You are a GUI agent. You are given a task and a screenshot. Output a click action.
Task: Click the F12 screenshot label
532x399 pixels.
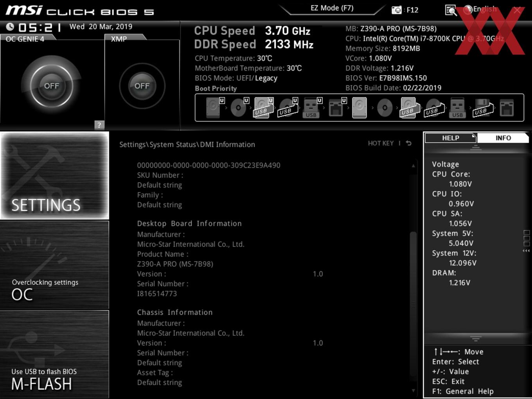point(413,10)
